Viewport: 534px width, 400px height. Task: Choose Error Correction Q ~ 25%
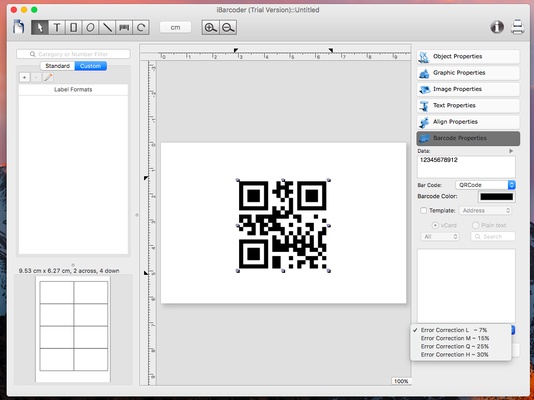tap(460, 346)
